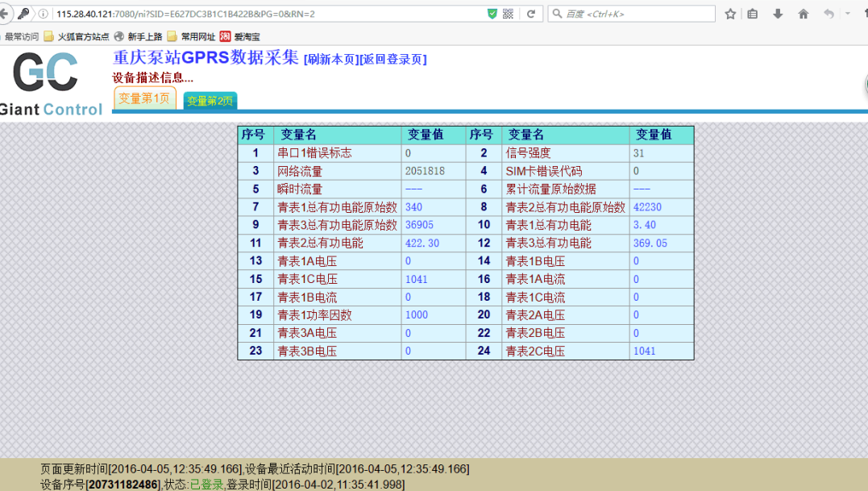Image resolution: width=868 pixels, height=491 pixels.
Task: Click the green shield icon in address bar
Action: (x=492, y=14)
